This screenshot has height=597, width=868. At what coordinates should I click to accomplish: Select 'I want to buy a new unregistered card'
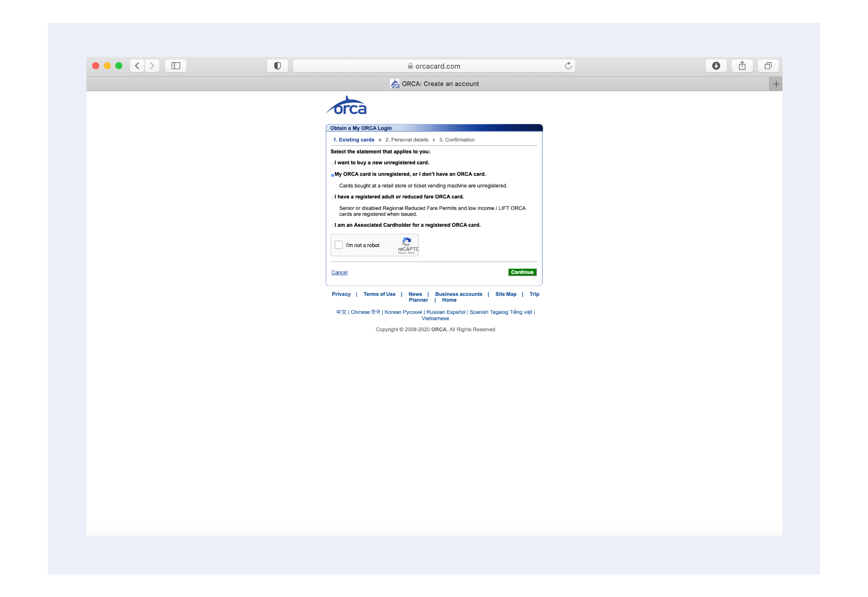coord(332,163)
